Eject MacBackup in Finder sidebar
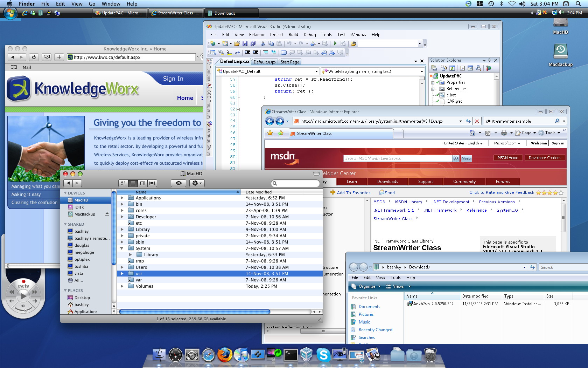The width and height of the screenshot is (588, 368). tap(107, 214)
